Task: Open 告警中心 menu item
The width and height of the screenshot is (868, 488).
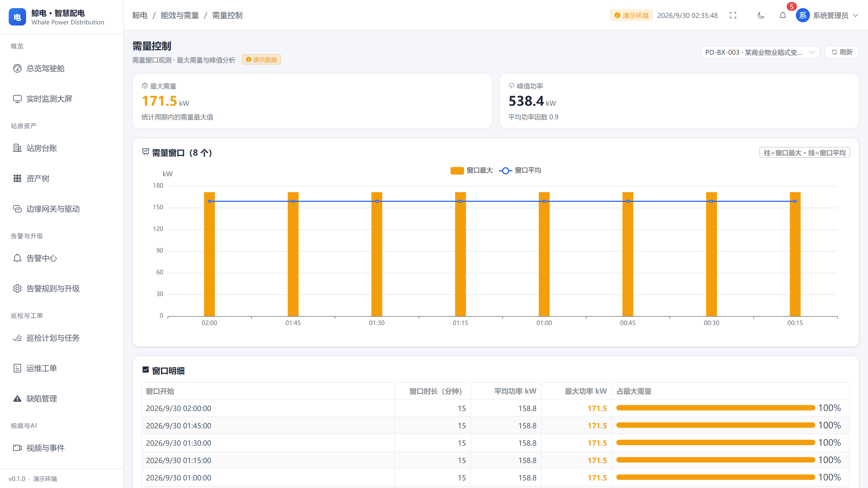Action: (x=62, y=258)
